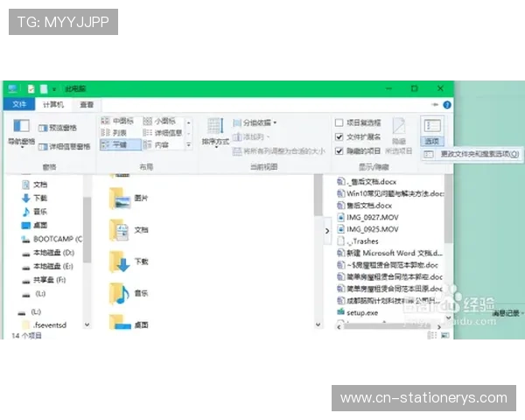Click the 下载 downloads folder icon
This screenshot has height=420, width=525.
coord(120,262)
